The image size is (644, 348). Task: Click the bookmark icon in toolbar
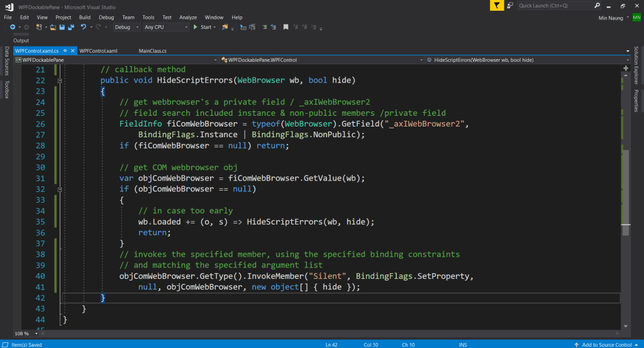click(x=286, y=28)
